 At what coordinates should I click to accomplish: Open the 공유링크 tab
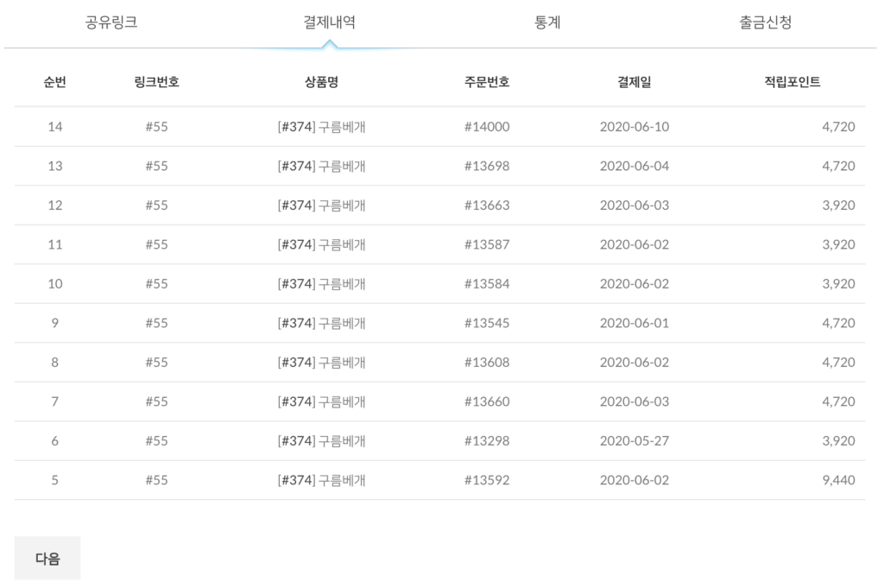[111, 22]
